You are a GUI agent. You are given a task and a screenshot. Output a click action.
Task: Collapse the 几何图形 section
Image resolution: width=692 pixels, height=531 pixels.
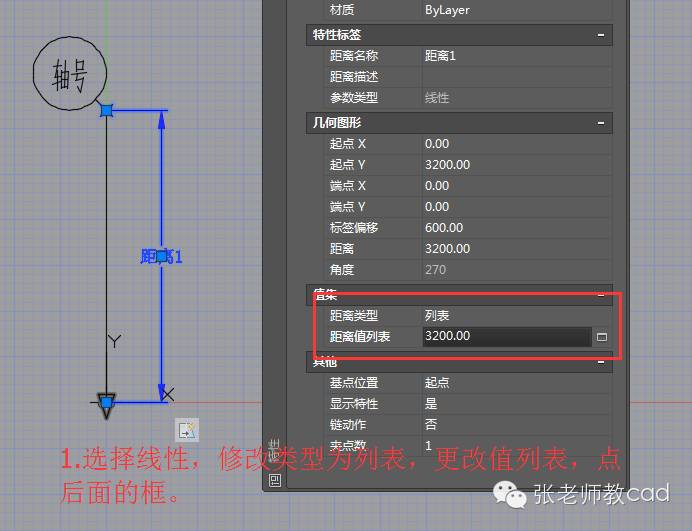pyautogui.click(x=601, y=123)
